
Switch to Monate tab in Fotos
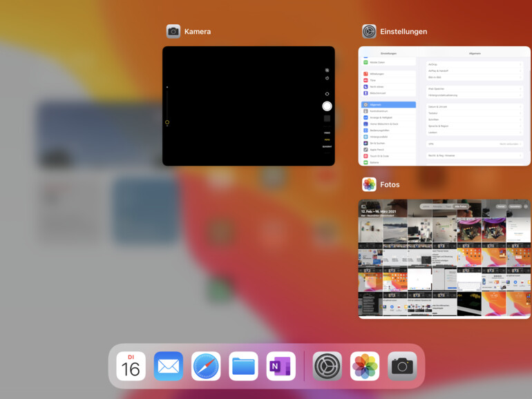point(437,206)
